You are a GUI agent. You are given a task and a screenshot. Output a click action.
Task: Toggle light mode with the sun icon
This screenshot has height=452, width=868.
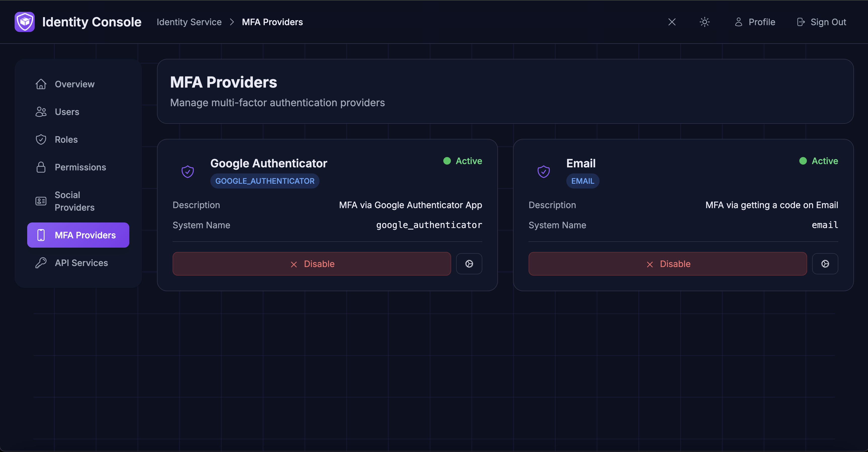[704, 22]
